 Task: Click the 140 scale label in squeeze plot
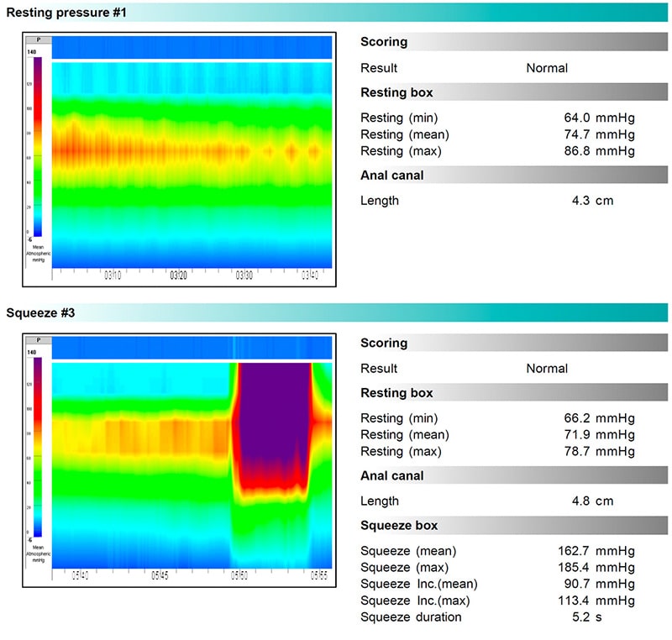32,352
